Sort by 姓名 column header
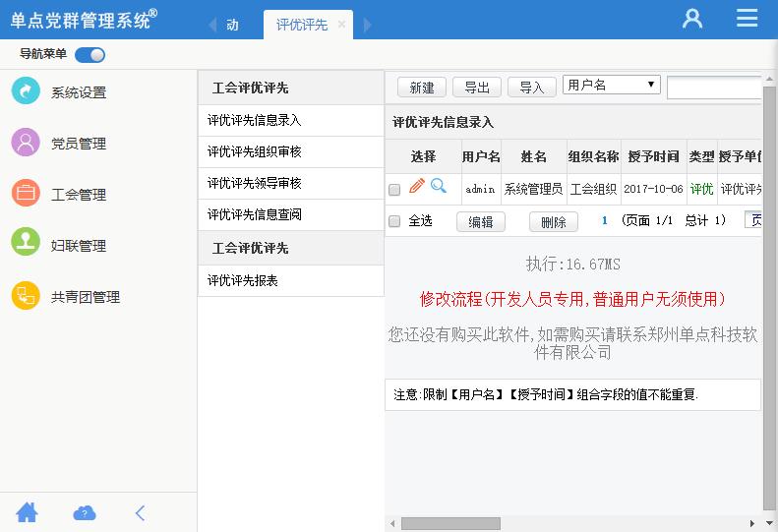This screenshot has width=778, height=532. click(534, 156)
